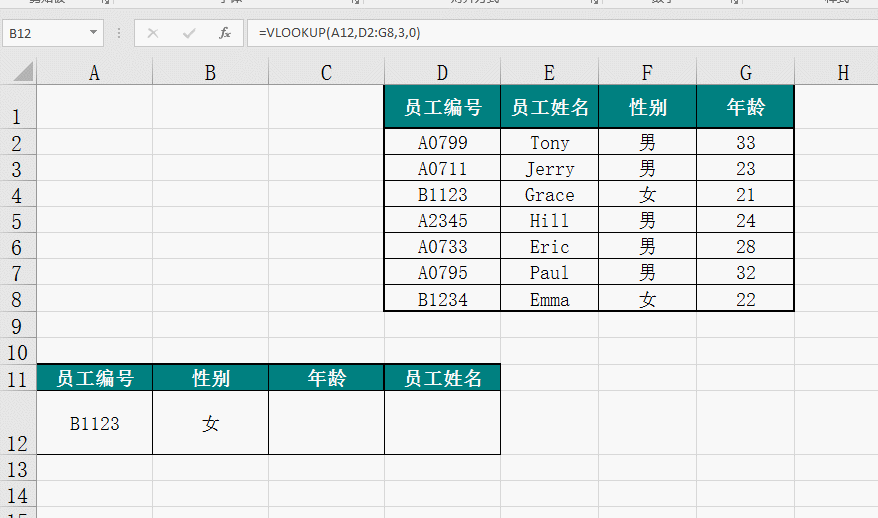Select cell containing Hill
Screen dimensions: 878x518
coord(549,220)
